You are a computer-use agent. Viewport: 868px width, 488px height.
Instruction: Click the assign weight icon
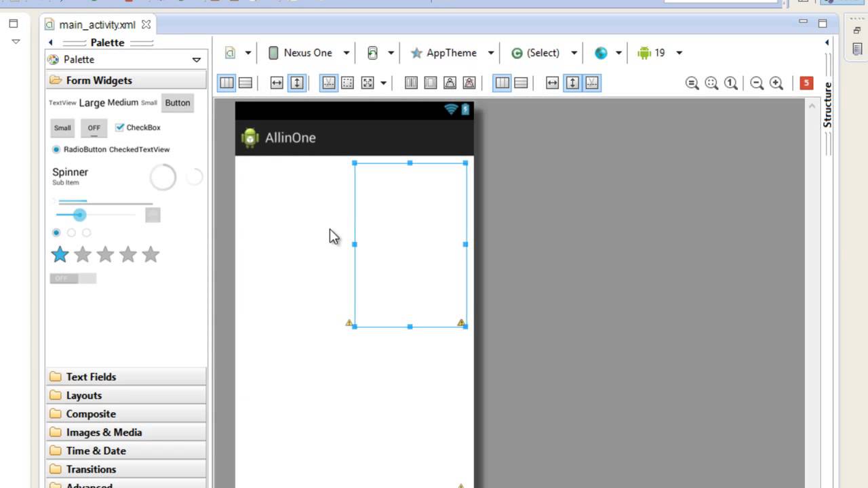click(x=450, y=83)
